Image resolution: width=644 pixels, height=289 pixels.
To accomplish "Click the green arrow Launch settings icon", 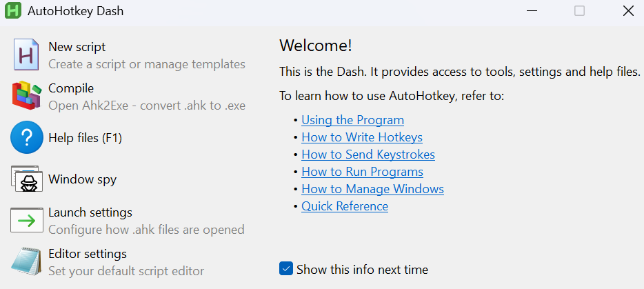I will (x=27, y=220).
